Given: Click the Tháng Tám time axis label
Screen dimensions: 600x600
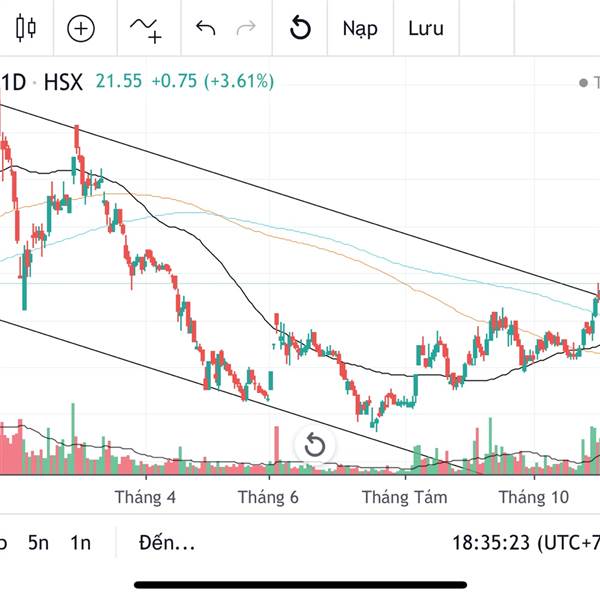Looking at the screenshot, I should point(405,497).
